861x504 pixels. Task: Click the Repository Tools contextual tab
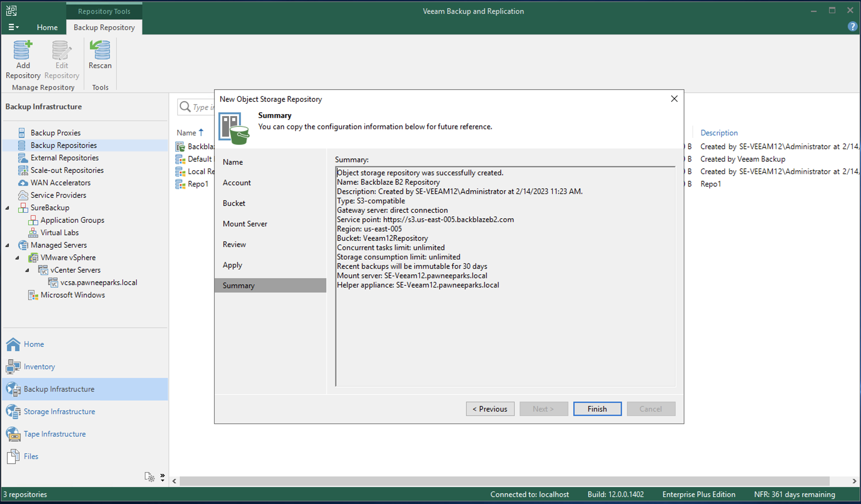(x=104, y=11)
